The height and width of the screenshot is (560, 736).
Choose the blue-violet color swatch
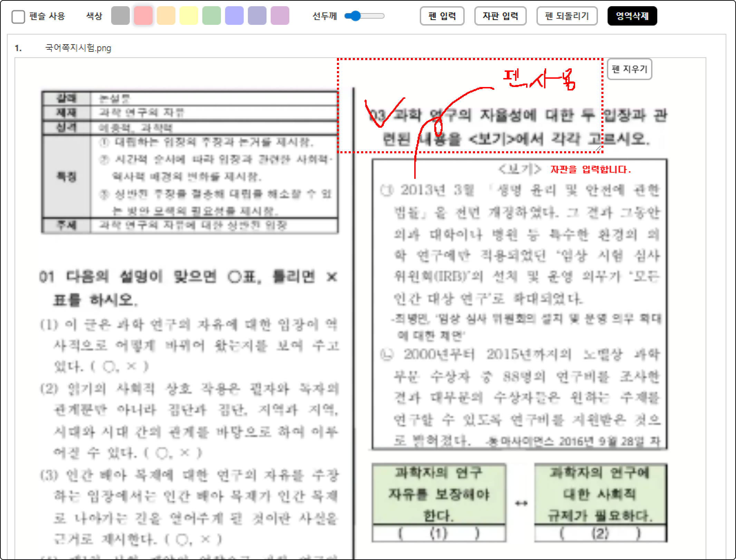234,16
